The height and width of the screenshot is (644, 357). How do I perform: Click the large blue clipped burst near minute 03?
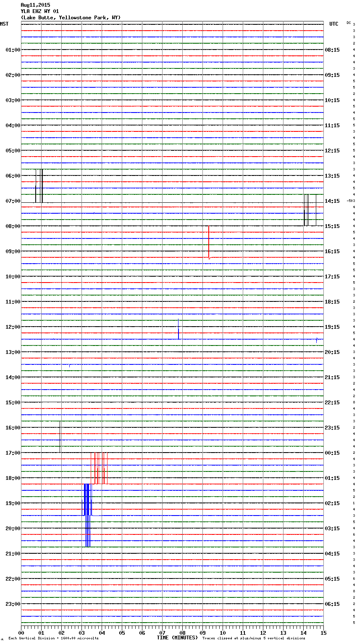point(87,515)
